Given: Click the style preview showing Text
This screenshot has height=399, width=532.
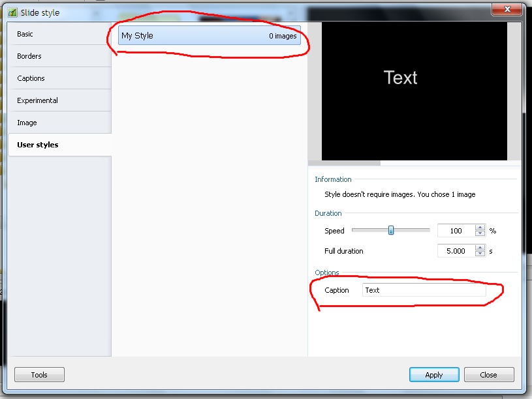Looking at the screenshot, I should click(414, 91).
